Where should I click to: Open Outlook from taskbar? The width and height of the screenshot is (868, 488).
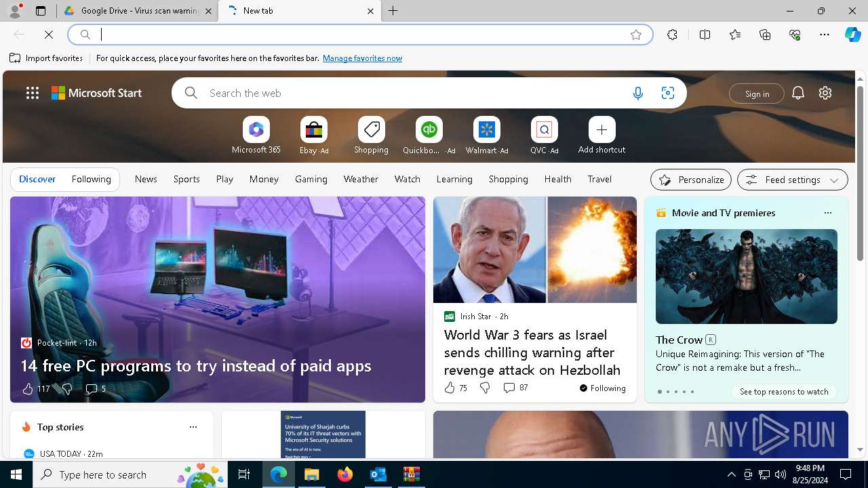click(x=378, y=474)
